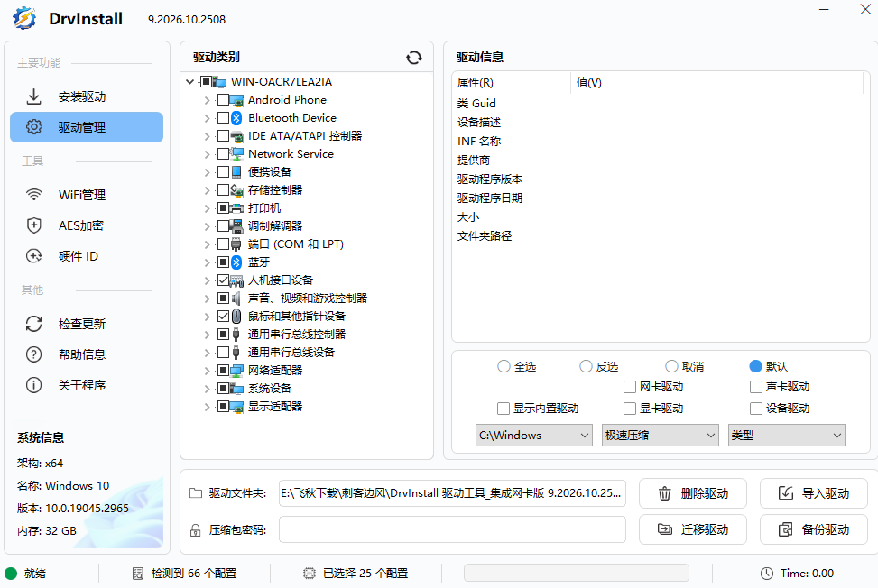
Task: Click the 鼠标和其他指针设备 mouse icon
Action: tap(236, 317)
